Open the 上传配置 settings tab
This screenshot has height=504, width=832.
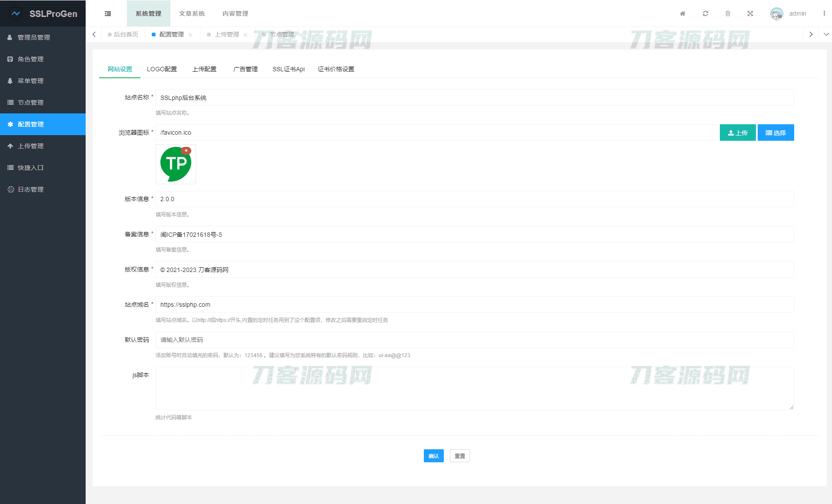[x=204, y=69]
